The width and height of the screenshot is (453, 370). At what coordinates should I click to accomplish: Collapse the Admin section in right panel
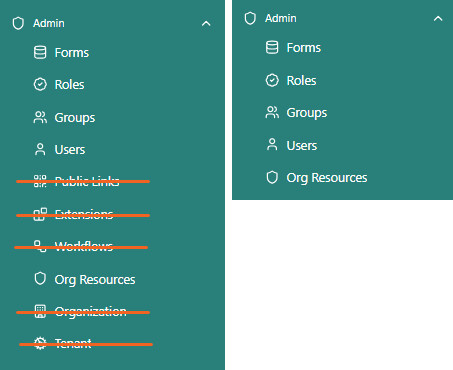pyautogui.click(x=438, y=19)
